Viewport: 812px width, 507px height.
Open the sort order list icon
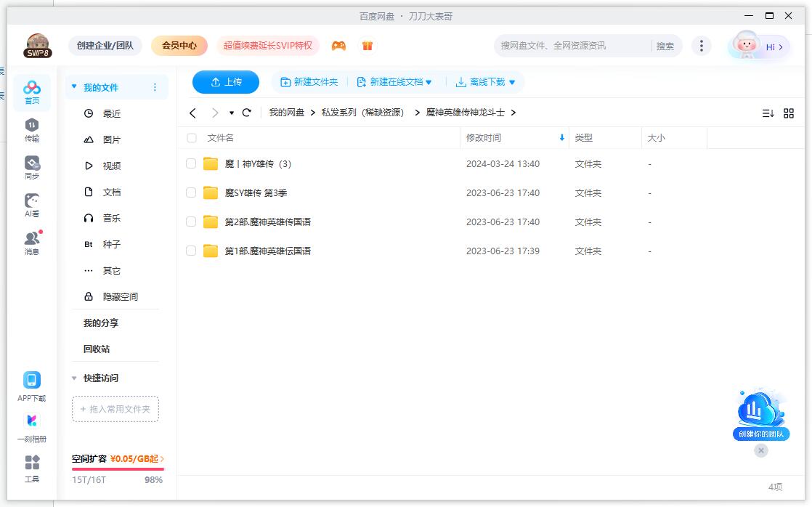tap(768, 113)
